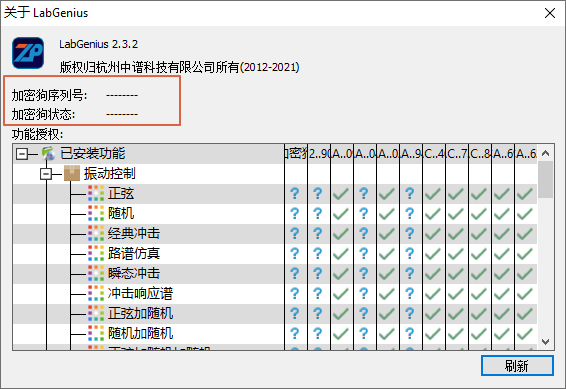The image size is (566, 389).
Task: Click the colored grid icon beside 随机
Action: (x=96, y=213)
